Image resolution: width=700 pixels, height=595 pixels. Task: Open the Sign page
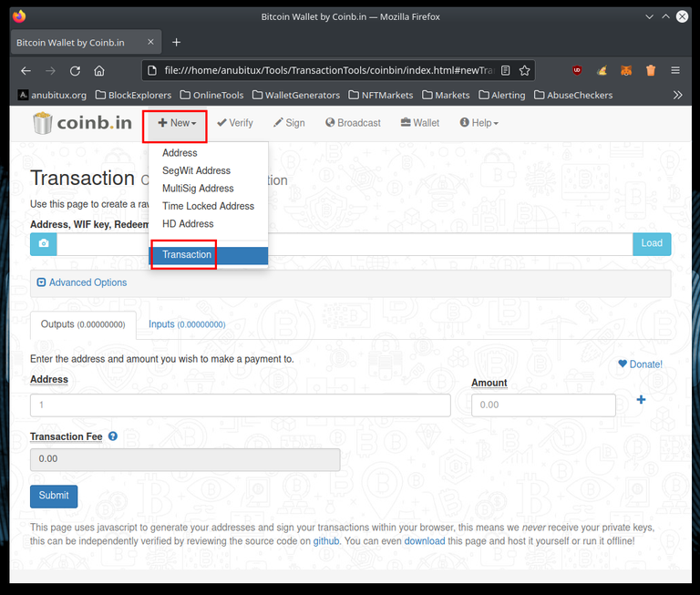click(289, 123)
